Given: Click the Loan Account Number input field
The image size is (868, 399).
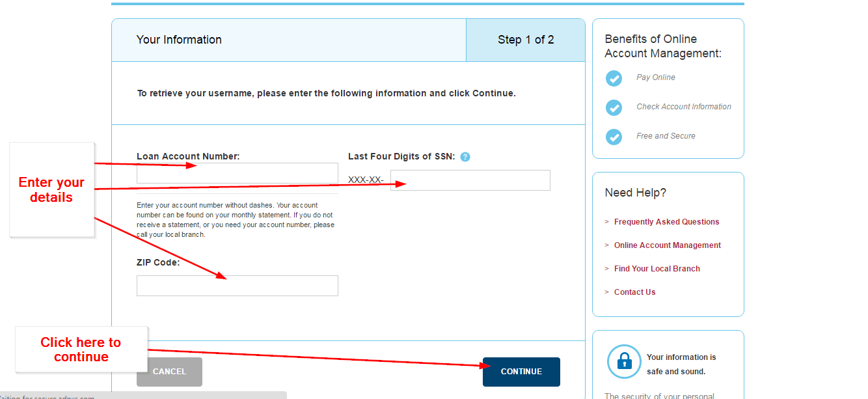Looking at the screenshot, I should click(237, 172).
